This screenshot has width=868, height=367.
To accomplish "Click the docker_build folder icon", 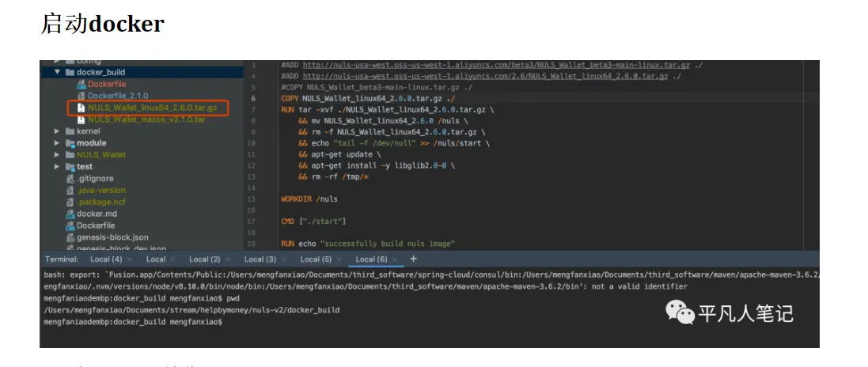I will (70, 72).
